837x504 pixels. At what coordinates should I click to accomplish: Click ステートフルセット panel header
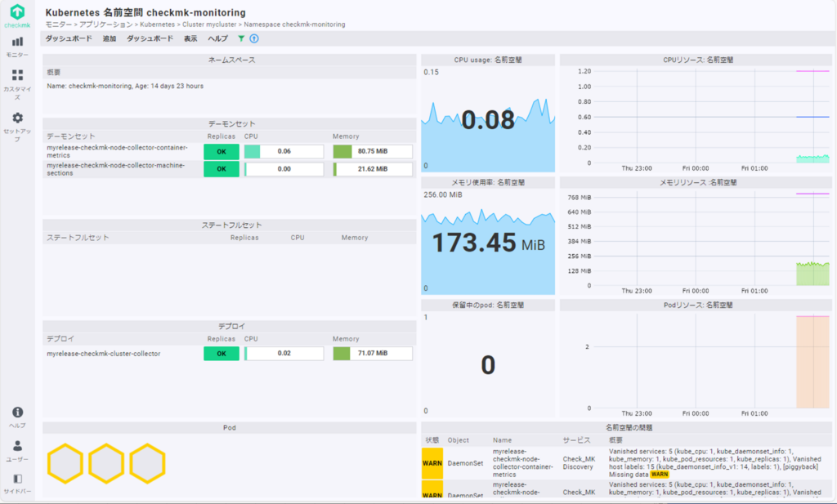click(230, 225)
